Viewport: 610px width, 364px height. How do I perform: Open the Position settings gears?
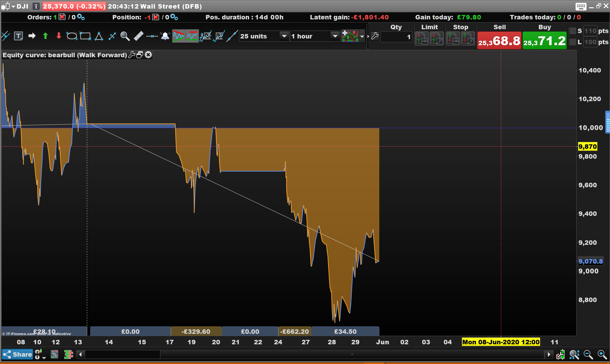pos(174,17)
